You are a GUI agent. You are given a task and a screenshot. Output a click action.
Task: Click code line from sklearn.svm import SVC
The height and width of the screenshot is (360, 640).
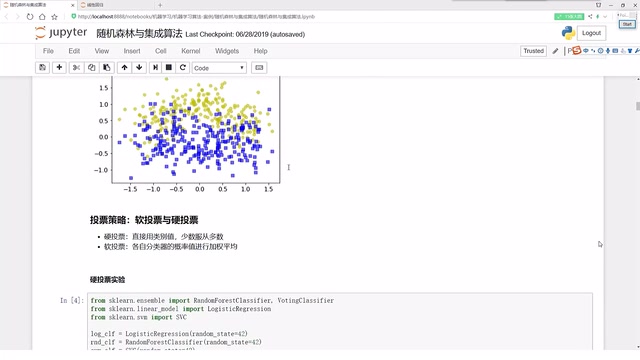139,317
